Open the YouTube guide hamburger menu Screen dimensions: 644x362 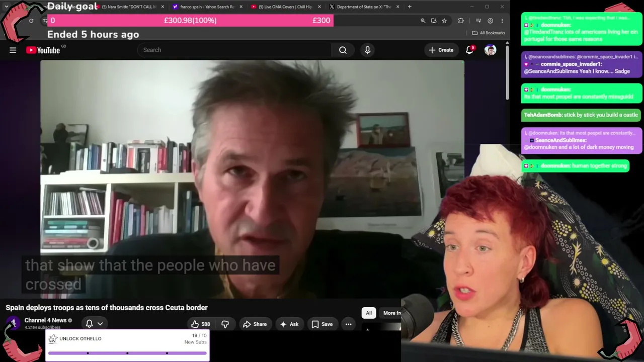pos(13,50)
